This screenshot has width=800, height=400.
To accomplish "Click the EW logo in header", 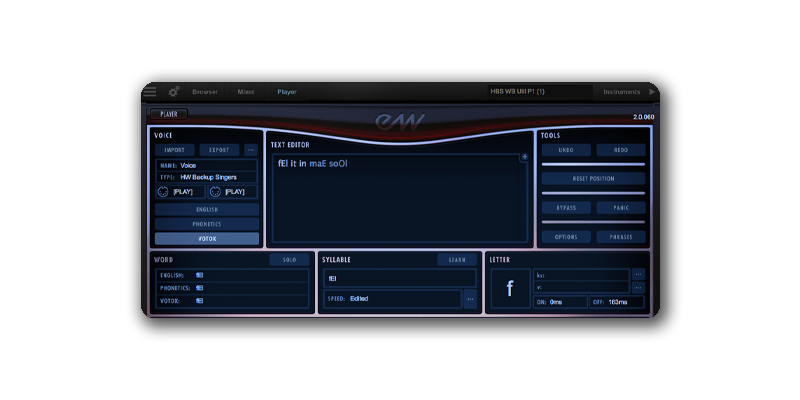I will click(x=400, y=120).
